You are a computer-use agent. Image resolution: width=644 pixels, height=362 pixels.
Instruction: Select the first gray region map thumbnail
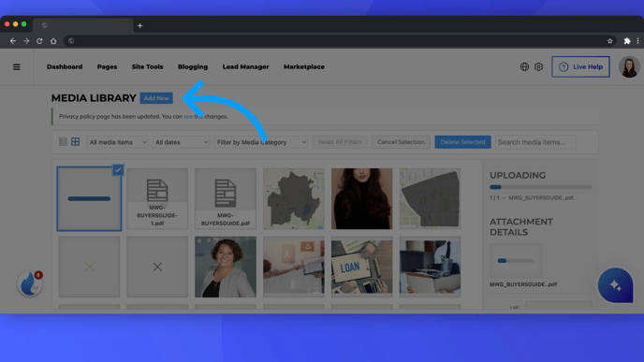[294, 198]
